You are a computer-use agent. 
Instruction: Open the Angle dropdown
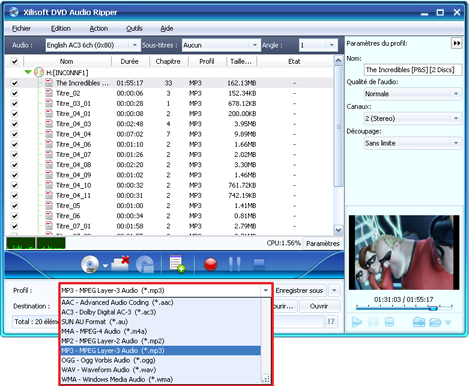pyautogui.click(x=331, y=45)
